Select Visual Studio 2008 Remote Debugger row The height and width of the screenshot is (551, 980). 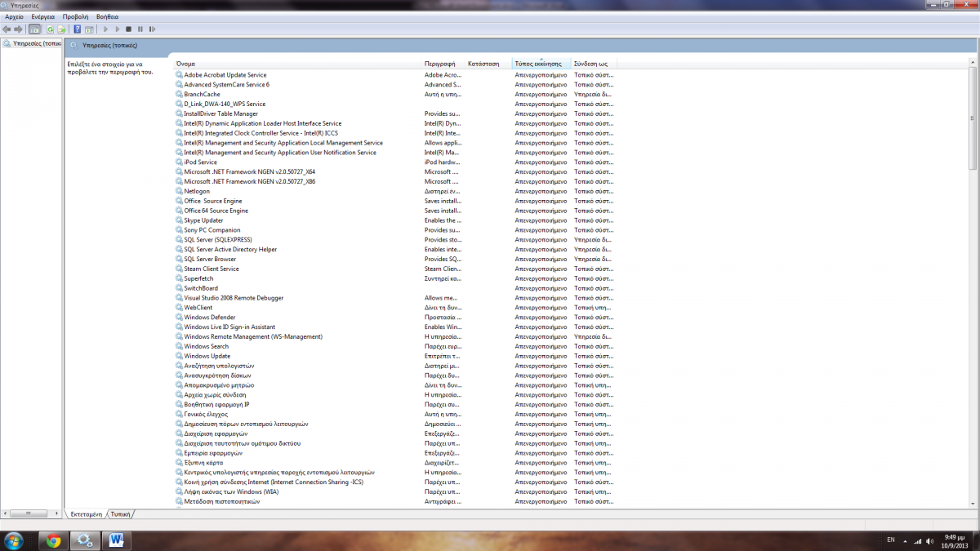(x=394, y=298)
